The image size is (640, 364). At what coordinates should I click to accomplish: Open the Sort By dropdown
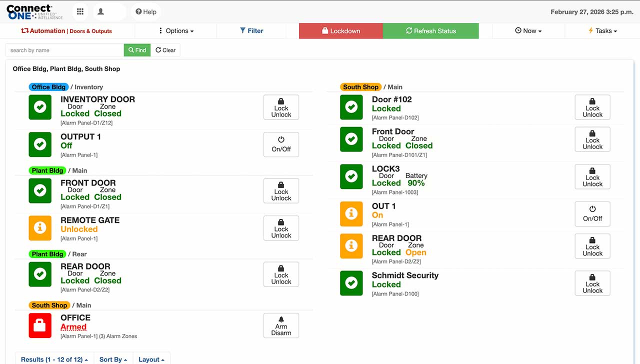pos(113,359)
